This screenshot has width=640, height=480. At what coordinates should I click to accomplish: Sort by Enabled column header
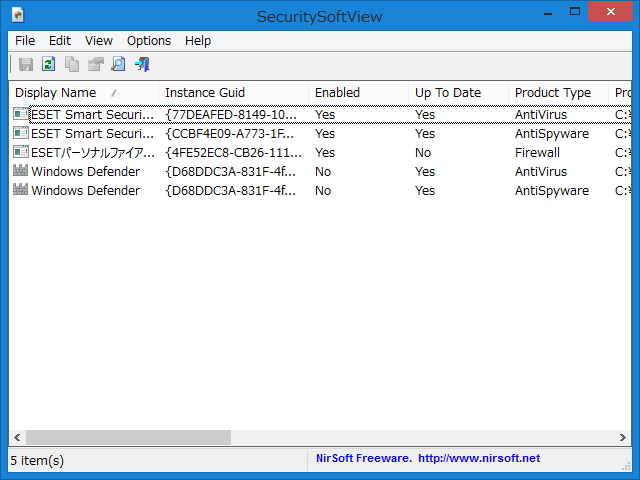pyautogui.click(x=358, y=93)
